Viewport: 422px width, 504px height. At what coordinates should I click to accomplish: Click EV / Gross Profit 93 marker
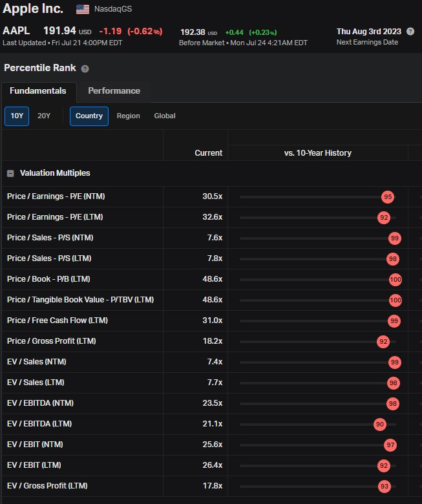pos(385,487)
